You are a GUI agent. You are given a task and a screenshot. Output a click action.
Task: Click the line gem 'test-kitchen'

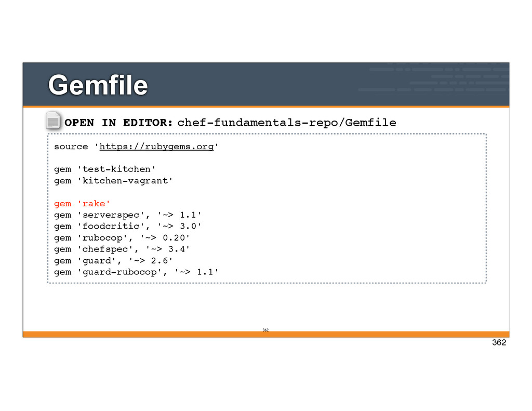(x=105, y=169)
